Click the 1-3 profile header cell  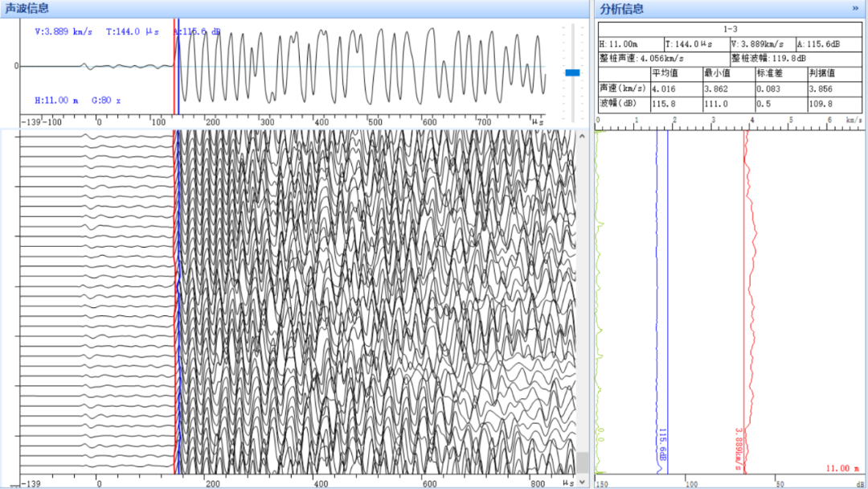730,29
